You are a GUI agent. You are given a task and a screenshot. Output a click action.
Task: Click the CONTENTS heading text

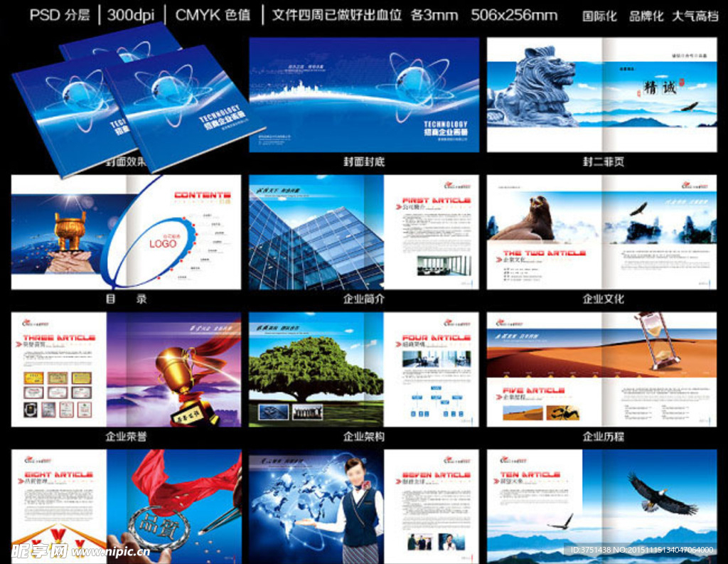202,195
